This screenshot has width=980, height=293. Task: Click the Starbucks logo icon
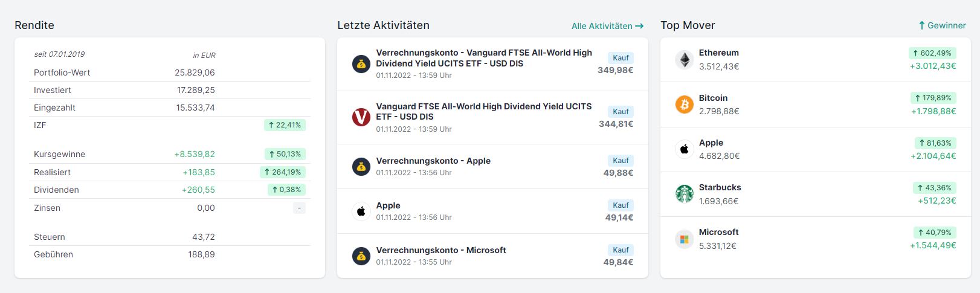684,194
